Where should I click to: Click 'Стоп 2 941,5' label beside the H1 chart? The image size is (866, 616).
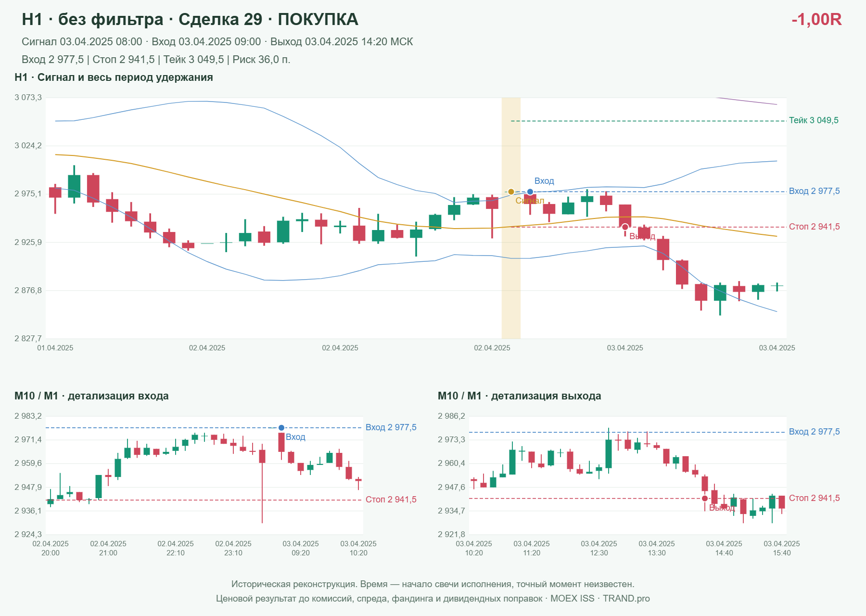click(815, 227)
